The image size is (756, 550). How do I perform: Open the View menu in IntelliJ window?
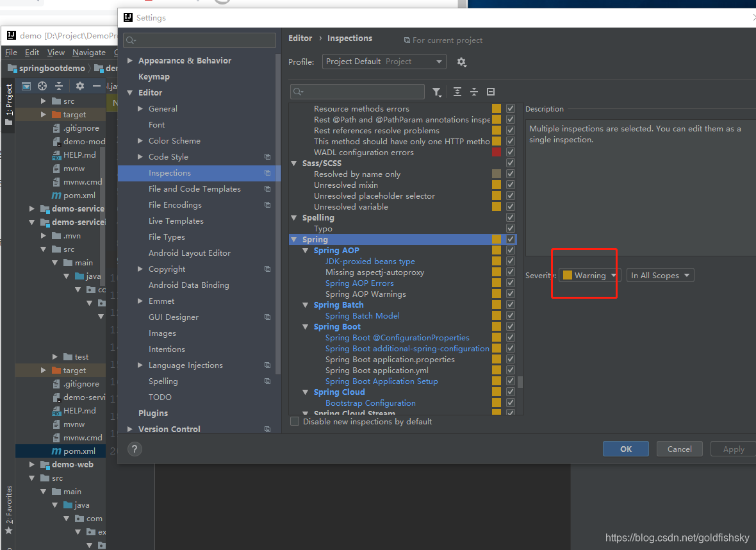click(x=56, y=52)
